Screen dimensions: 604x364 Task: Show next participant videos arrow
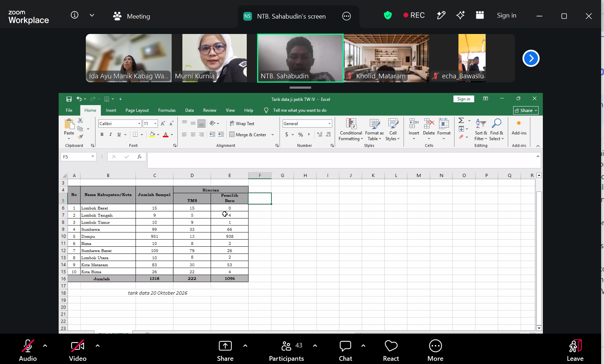(531, 58)
